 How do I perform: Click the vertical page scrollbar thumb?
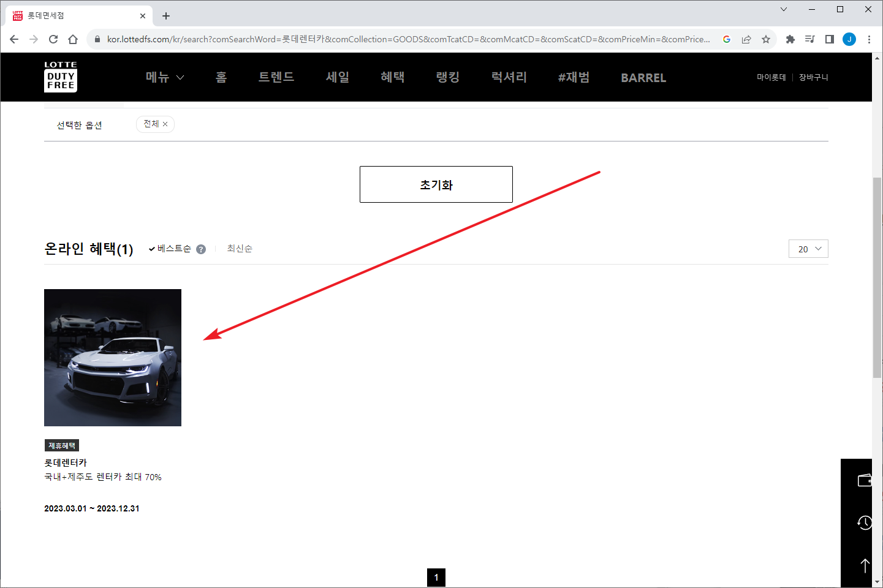877,277
